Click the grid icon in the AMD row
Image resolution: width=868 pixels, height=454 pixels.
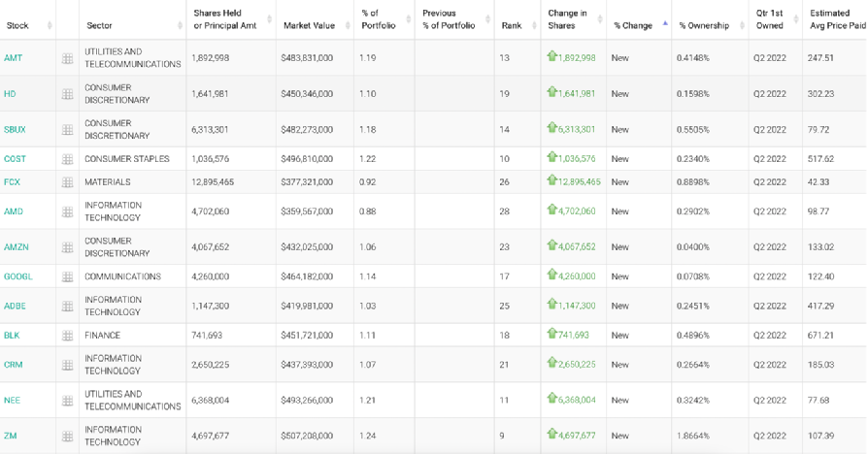(67, 211)
